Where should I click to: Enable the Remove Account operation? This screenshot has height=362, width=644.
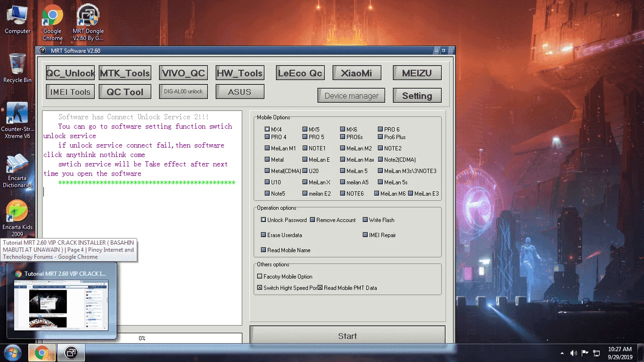pyautogui.click(x=313, y=220)
